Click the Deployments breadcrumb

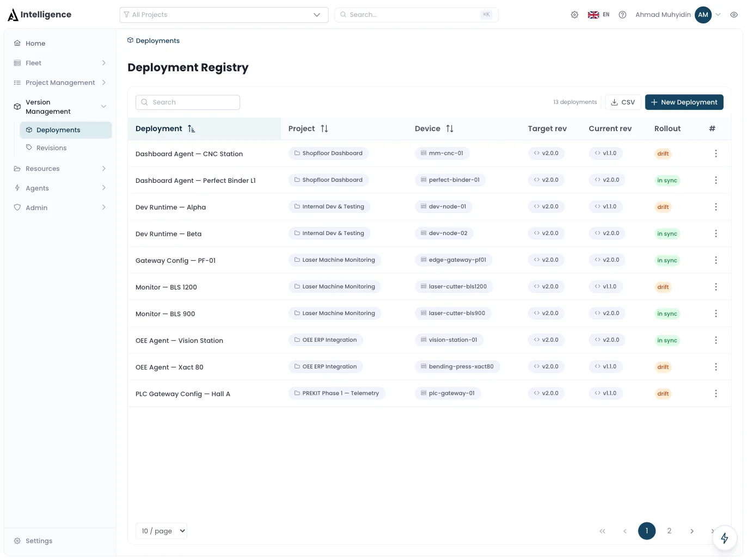coord(154,41)
